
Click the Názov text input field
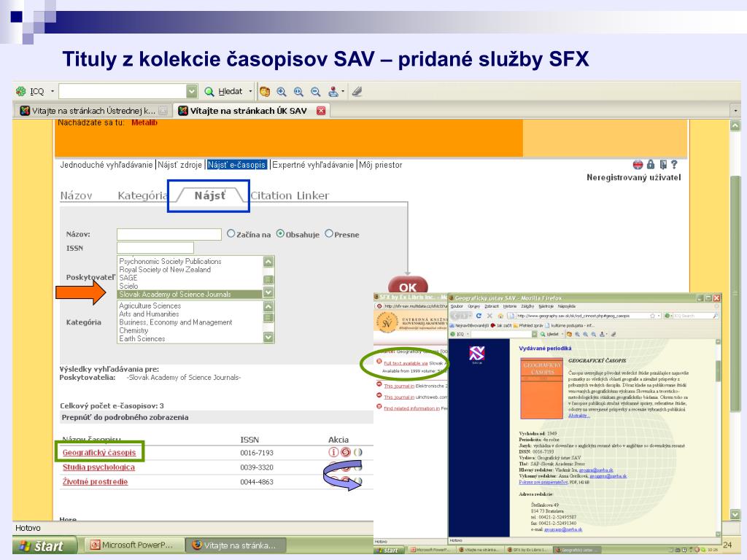pos(169,234)
